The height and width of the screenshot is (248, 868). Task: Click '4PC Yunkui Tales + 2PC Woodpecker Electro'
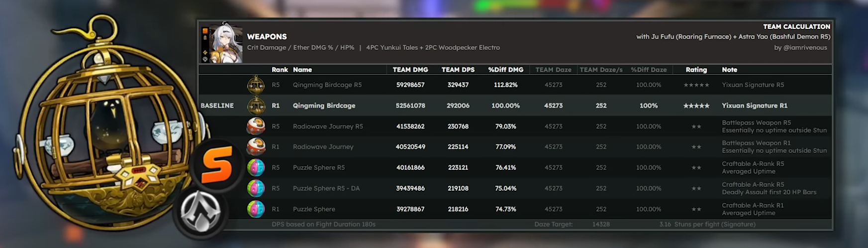point(433,48)
